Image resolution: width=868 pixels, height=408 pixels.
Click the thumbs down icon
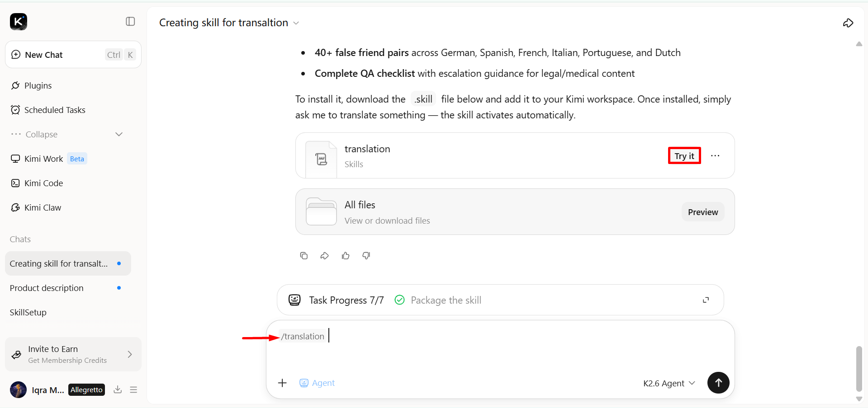pos(366,256)
